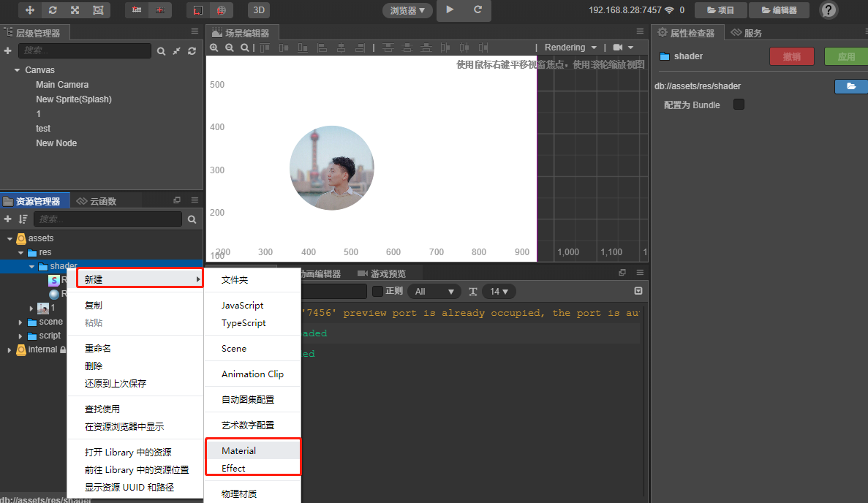
Task: Click the play preview button
Action: 450,10
